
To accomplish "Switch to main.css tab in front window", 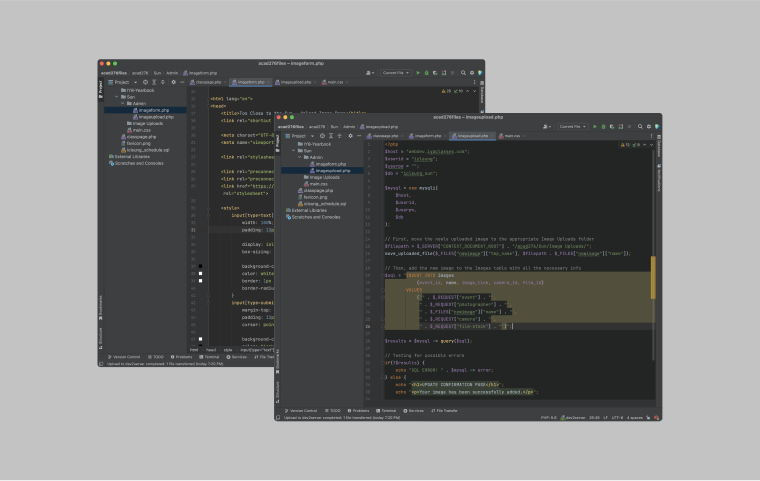I will pos(509,135).
